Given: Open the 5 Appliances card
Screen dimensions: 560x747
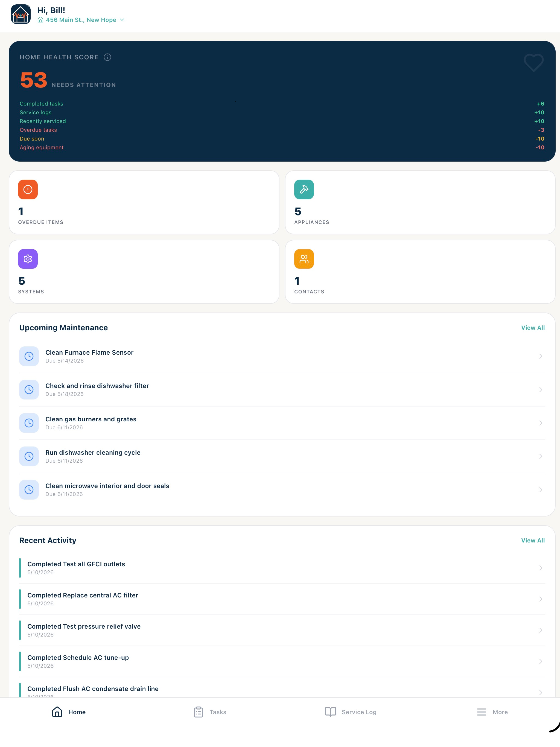Looking at the screenshot, I should tap(420, 202).
